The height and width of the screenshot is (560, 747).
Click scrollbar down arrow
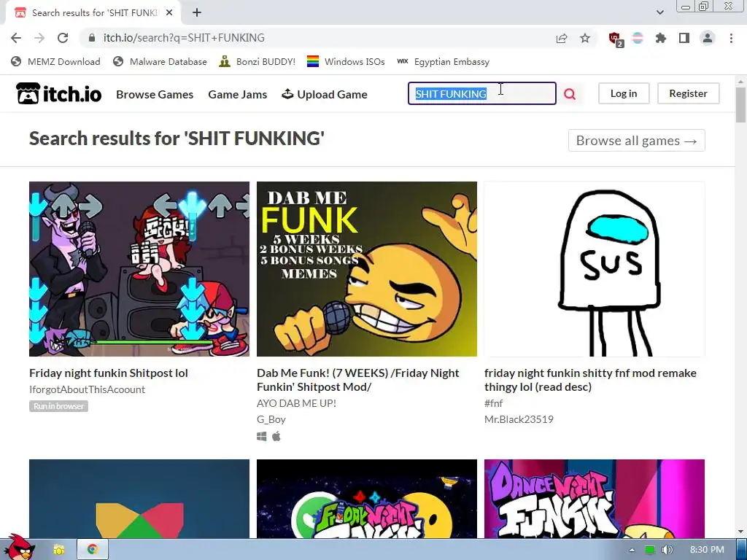[741, 532]
